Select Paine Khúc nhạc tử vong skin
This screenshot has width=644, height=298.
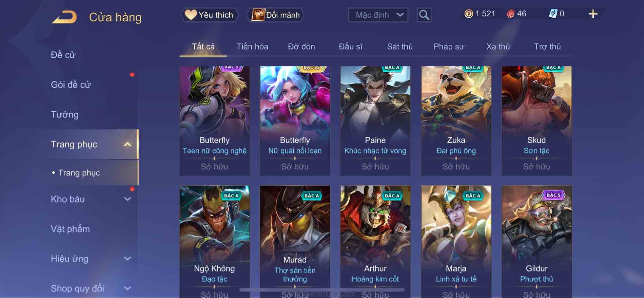point(375,121)
